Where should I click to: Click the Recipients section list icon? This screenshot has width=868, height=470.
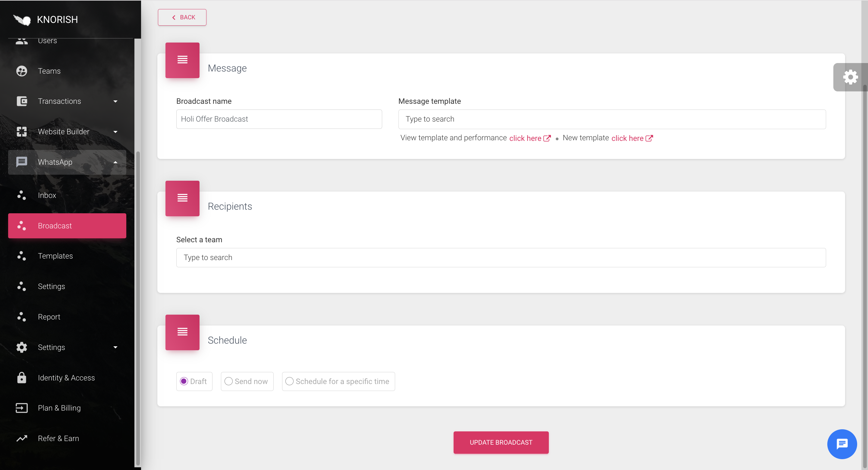[182, 198]
